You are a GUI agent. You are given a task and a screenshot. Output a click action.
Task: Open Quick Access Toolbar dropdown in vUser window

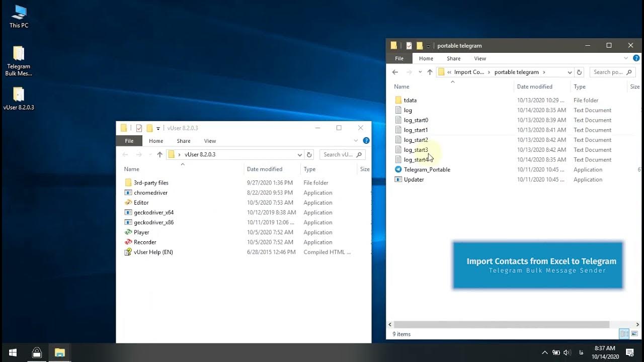coord(158,128)
